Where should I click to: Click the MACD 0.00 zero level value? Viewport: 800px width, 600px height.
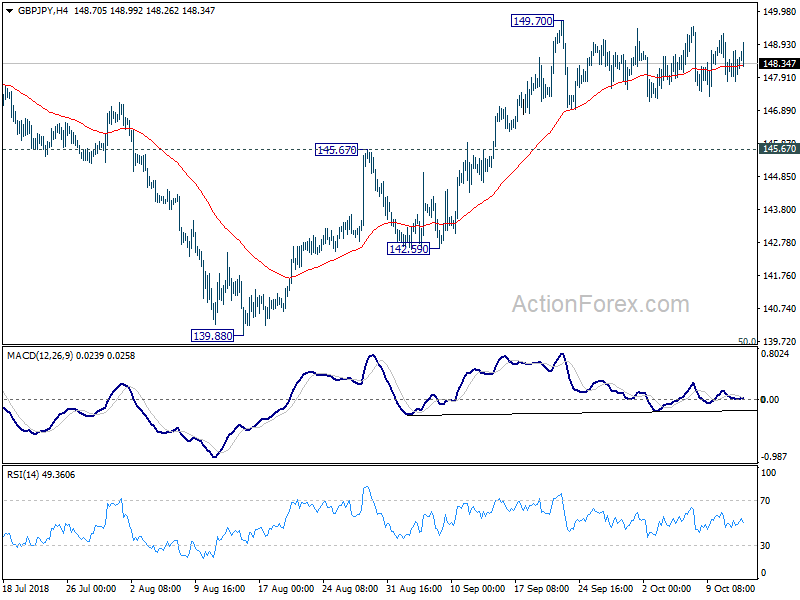pyautogui.click(x=769, y=399)
